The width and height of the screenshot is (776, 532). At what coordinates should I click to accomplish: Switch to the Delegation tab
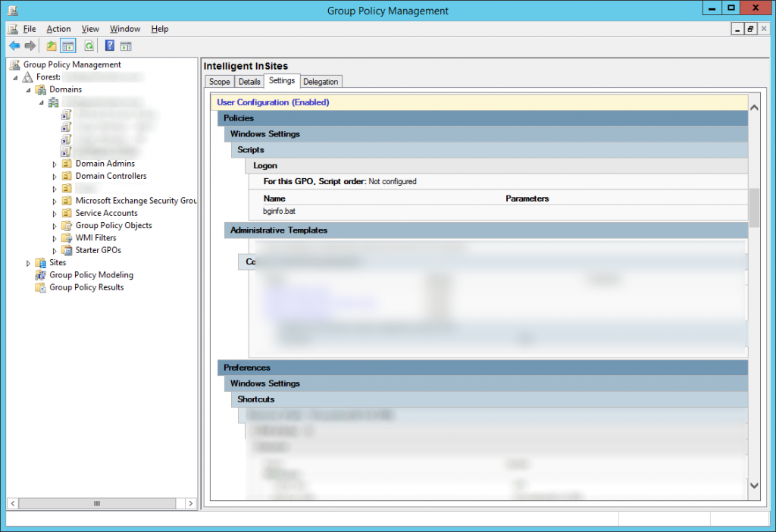click(x=319, y=81)
